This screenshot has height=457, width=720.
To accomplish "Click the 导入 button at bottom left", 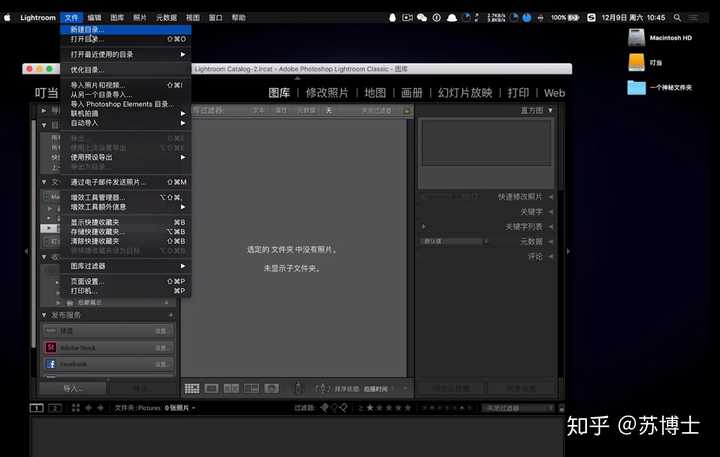I will click(73, 389).
